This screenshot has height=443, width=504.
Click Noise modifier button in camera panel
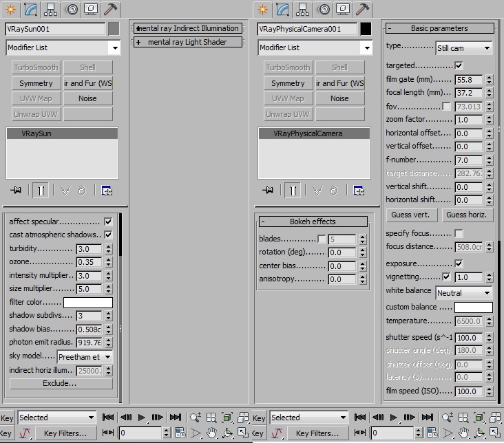pos(339,98)
